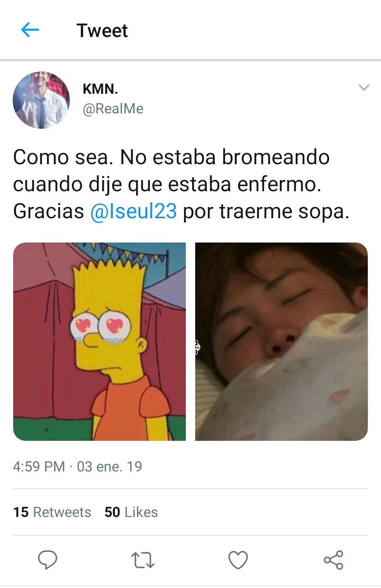Open the share icon options
The height and width of the screenshot is (588, 381).
click(x=333, y=560)
